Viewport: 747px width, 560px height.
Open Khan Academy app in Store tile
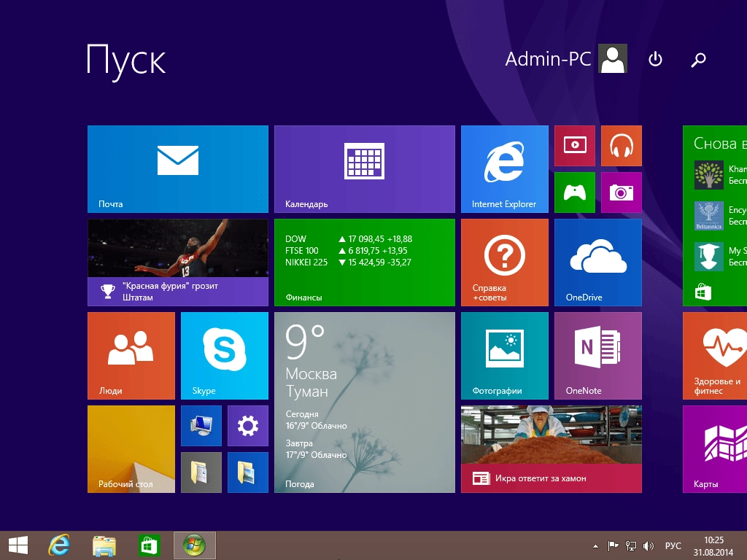tap(720, 175)
